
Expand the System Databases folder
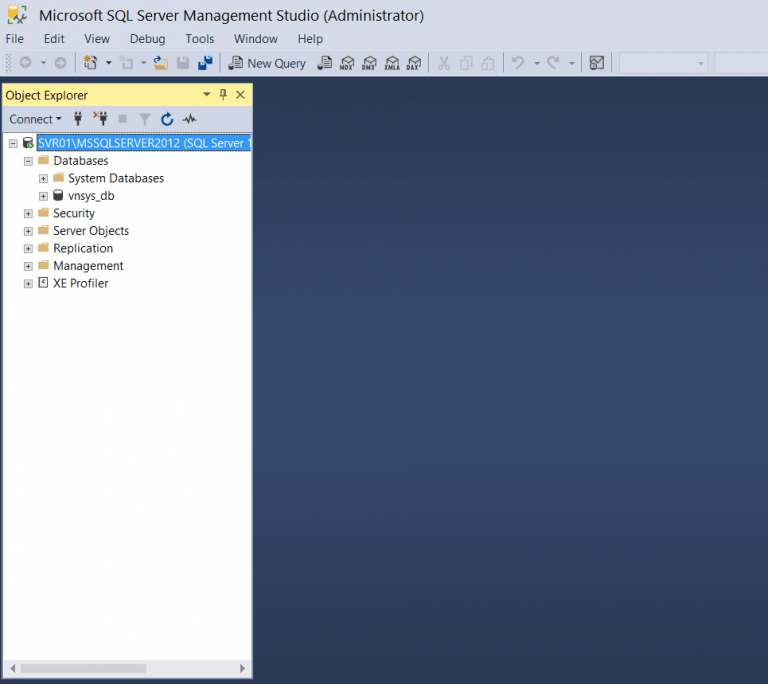click(x=43, y=178)
